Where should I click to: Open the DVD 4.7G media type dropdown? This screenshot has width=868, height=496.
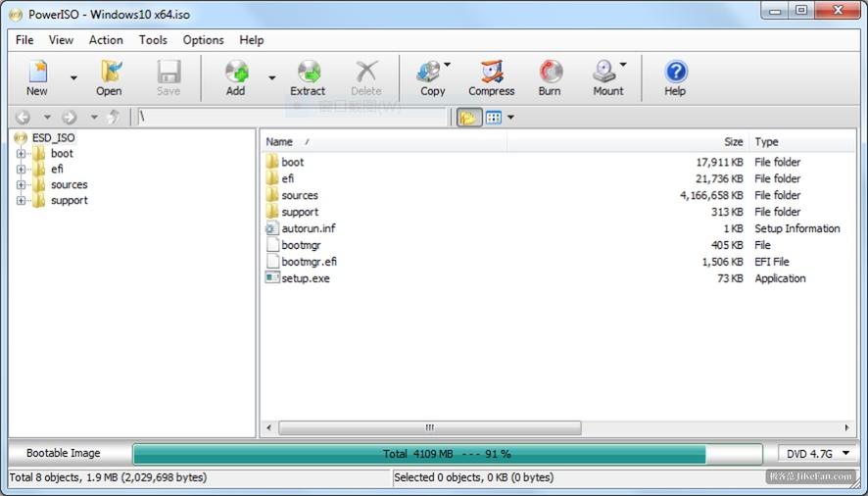pos(818,453)
